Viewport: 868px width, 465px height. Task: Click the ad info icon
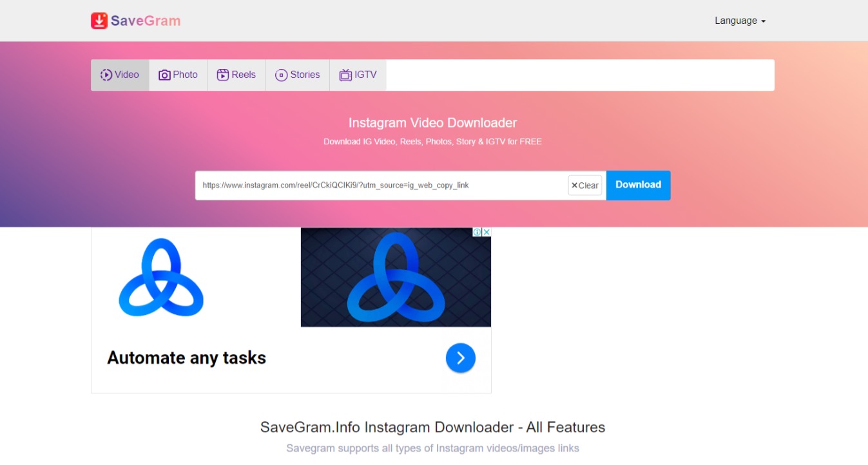point(477,232)
